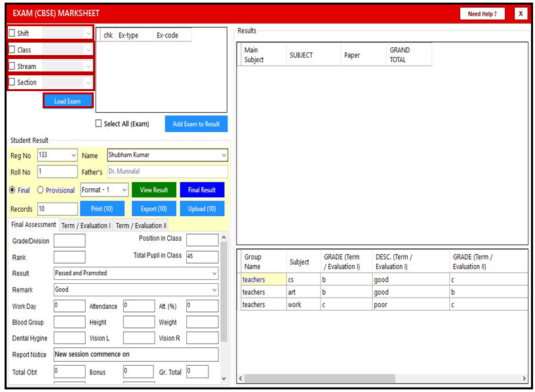Switch to Term / Evaluation II tab
Image resolution: width=535 pixels, height=392 pixels.
coord(141,225)
